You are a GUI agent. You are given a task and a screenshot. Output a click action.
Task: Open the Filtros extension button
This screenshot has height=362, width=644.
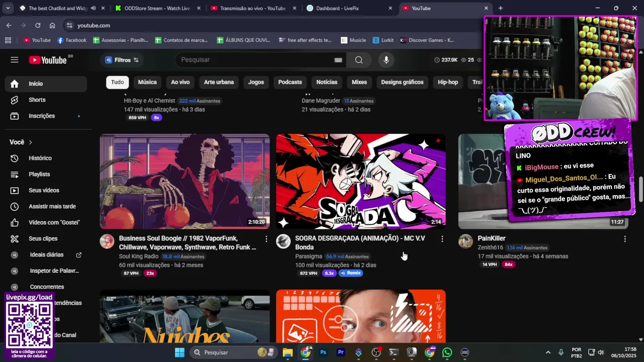[x=122, y=60]
